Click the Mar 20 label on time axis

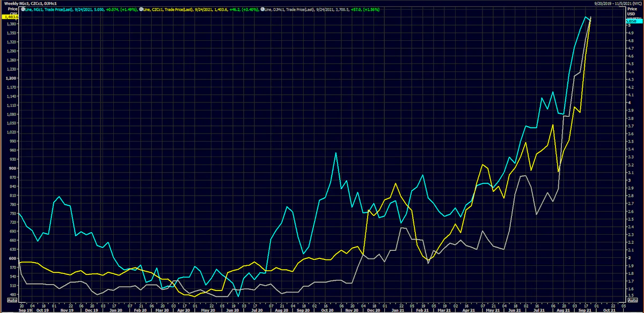[162, 310]
